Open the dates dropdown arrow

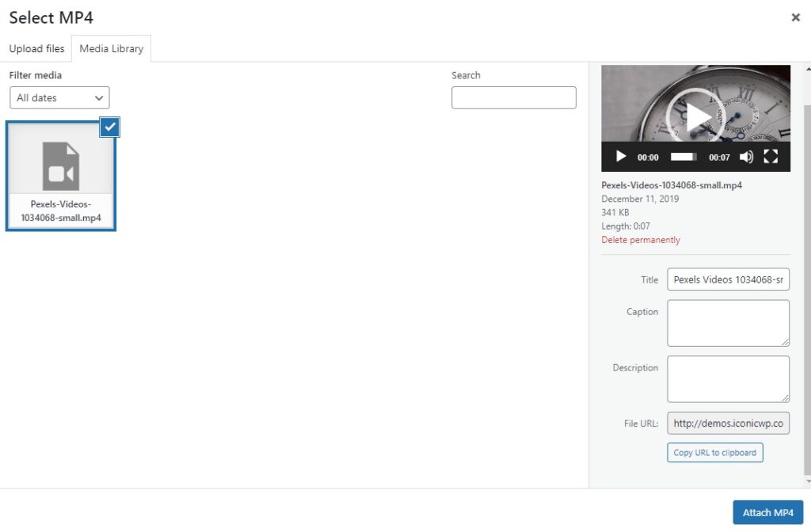[x=100, y=97]
